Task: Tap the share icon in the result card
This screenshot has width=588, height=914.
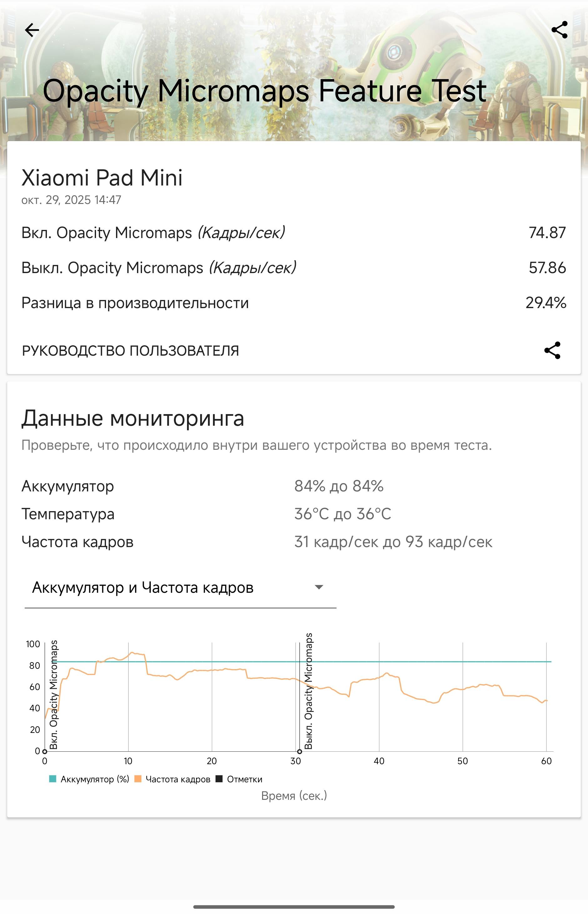Action: click(552, 350)
